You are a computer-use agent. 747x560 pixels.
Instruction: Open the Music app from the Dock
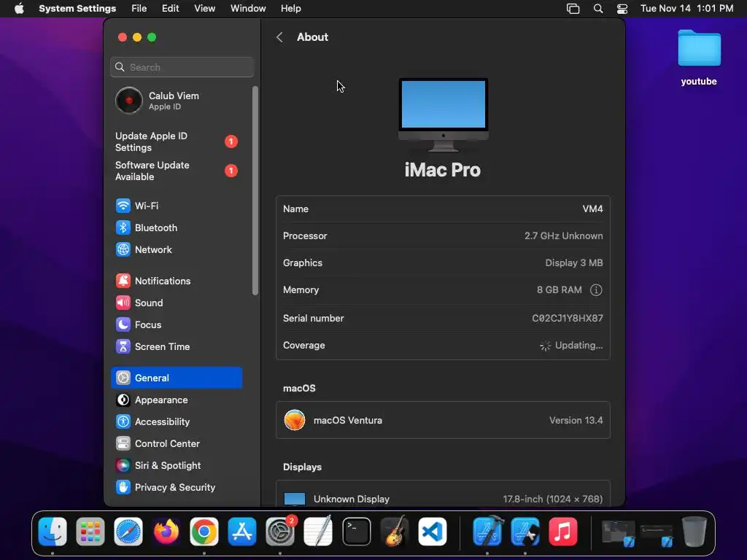pos(563,532)
